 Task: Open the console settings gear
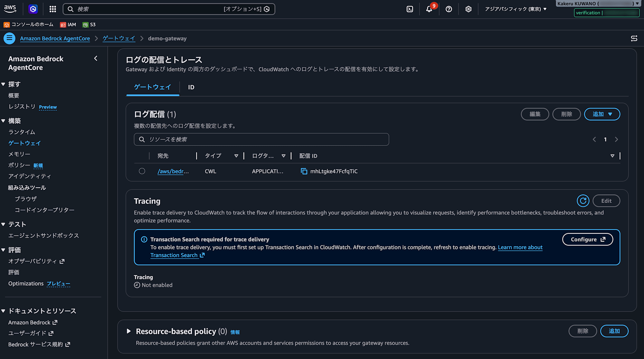pos(469,9)
